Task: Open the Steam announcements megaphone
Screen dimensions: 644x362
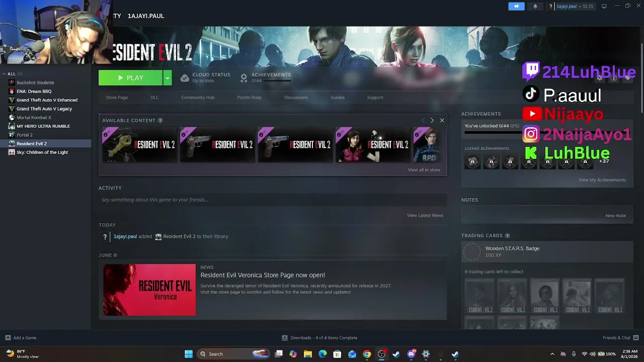Action: tap(516, 6)
